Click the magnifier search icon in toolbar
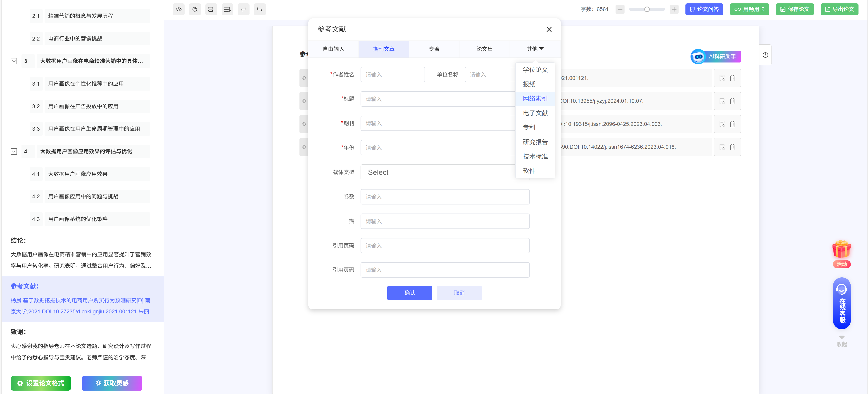The height and width of the screenshot is (394, 868). click(x=195, y=10)
